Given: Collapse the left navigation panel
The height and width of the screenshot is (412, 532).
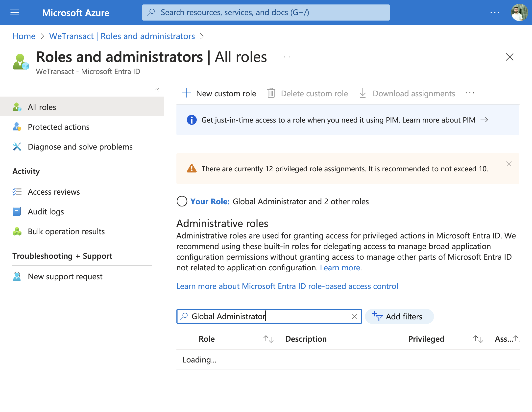Looking at the screenshot, I should pyautogui.click(x=157, y=90).
